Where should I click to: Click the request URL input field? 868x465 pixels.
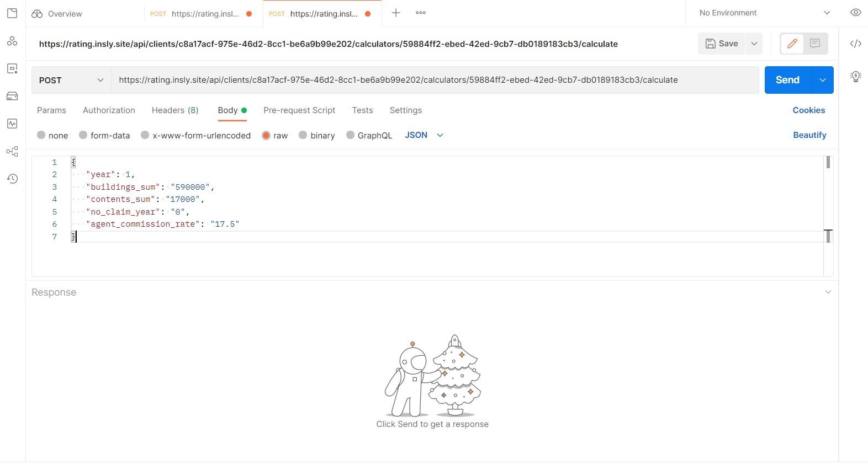coord(435,80)
